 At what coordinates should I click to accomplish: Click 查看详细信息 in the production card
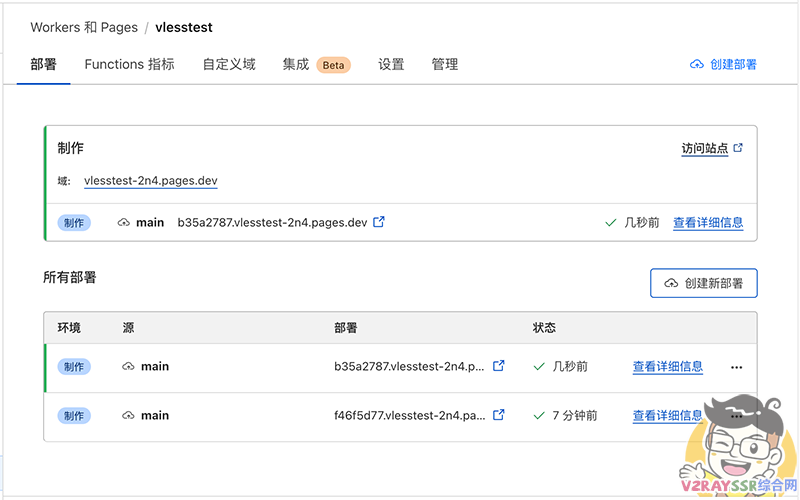point(707,223)
